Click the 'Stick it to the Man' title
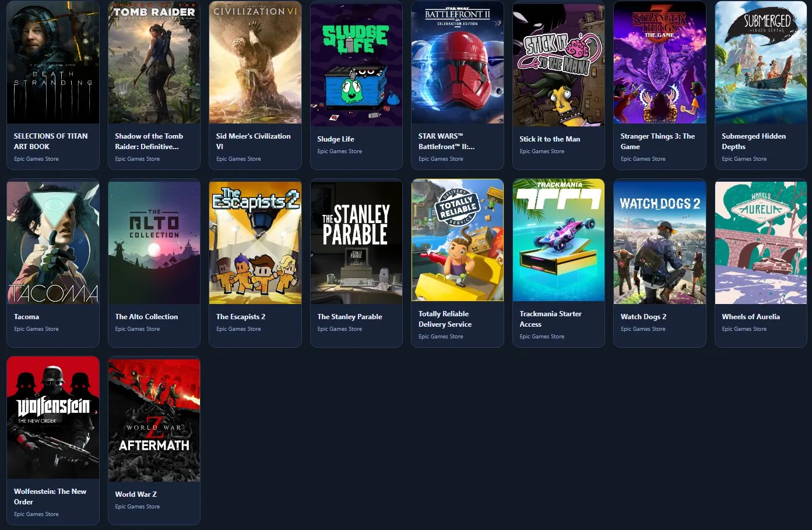The height and width of the screenshot is (530, 812). click(550, 139)
